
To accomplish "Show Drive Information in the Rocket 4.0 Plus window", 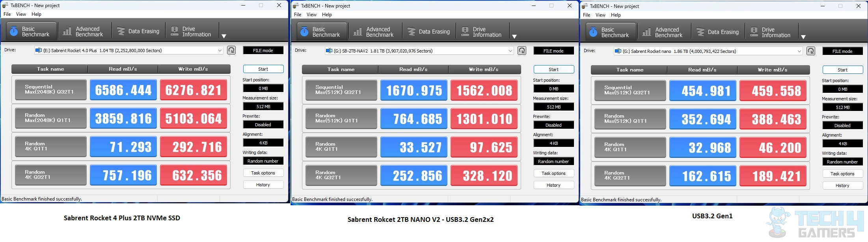I will 191,31.
